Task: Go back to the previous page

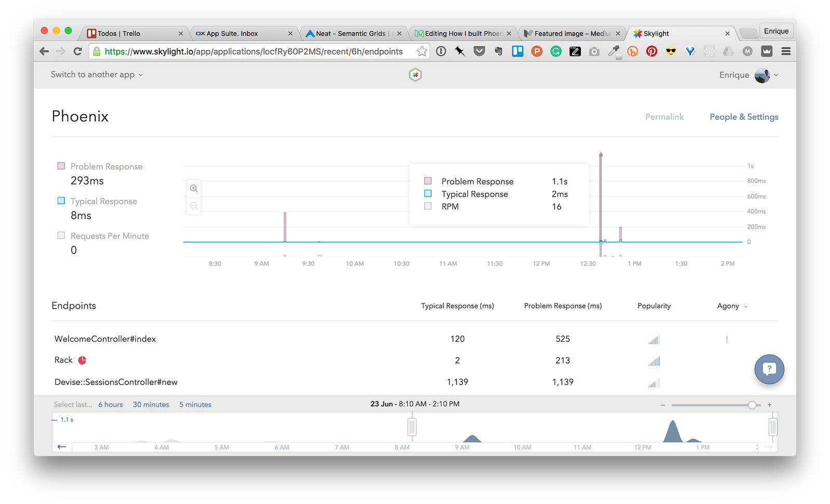Action: [x=44, y=51]
